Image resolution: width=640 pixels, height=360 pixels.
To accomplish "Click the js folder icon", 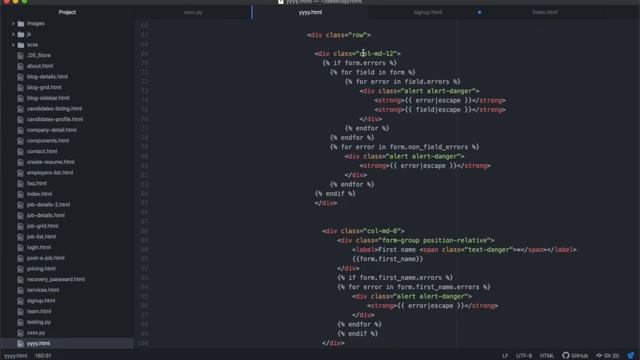I will click(21, 34).
